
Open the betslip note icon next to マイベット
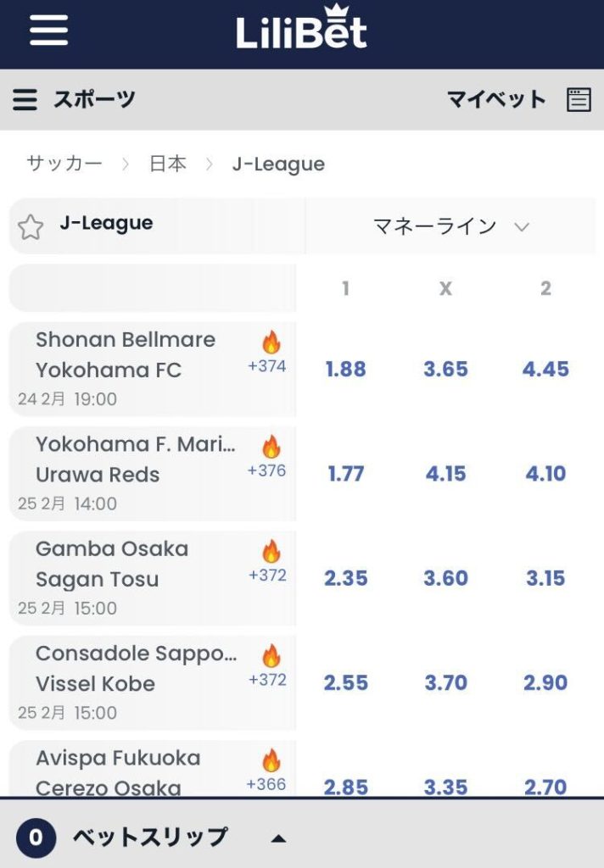point(579,99)
